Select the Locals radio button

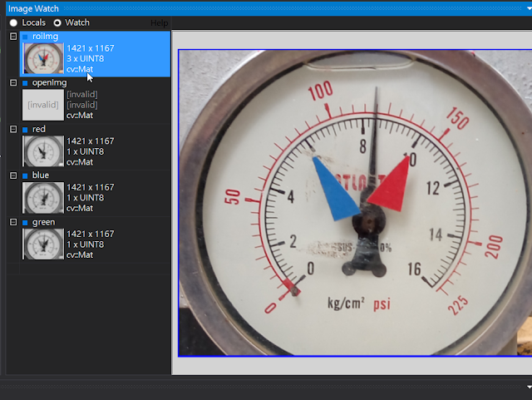(13, 22)
